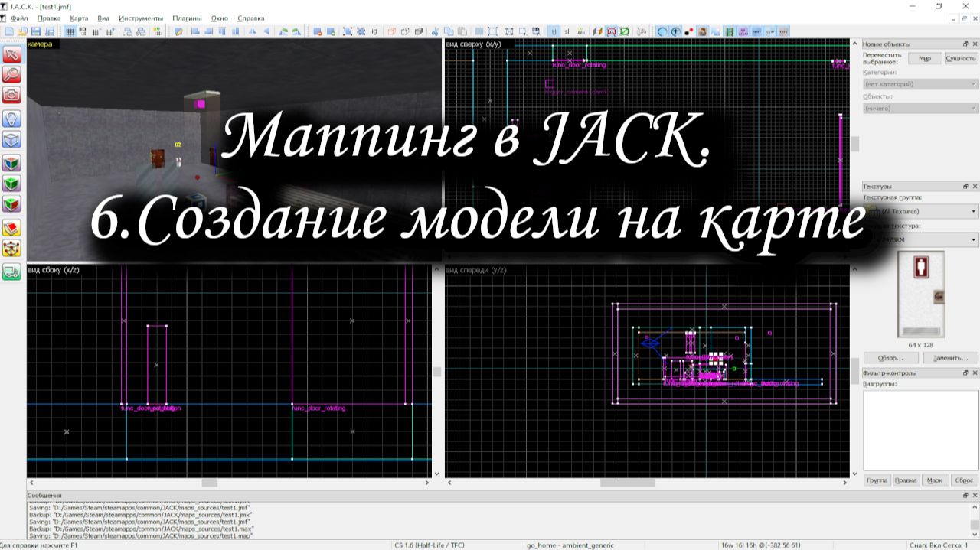Click the green film strip toolbar icon
Viewport: 980px width, 550px height.
[730, 31]
